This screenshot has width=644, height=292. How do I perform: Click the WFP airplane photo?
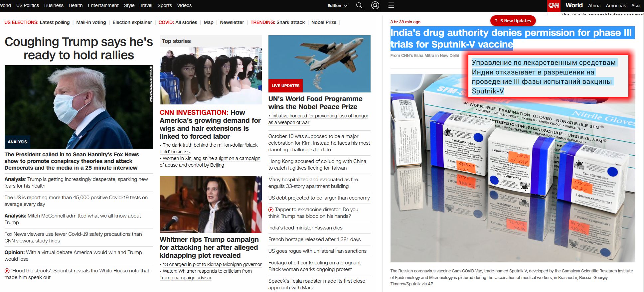(319, 64)
